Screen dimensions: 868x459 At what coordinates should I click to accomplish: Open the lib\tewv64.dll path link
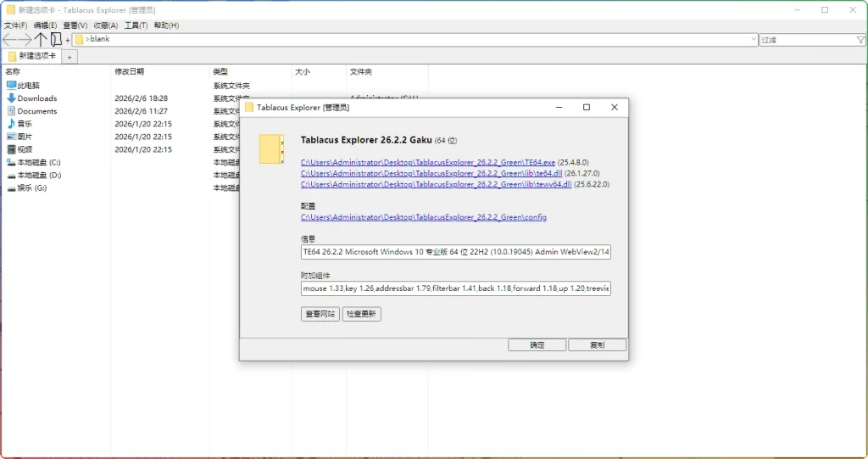coord(437,185)
